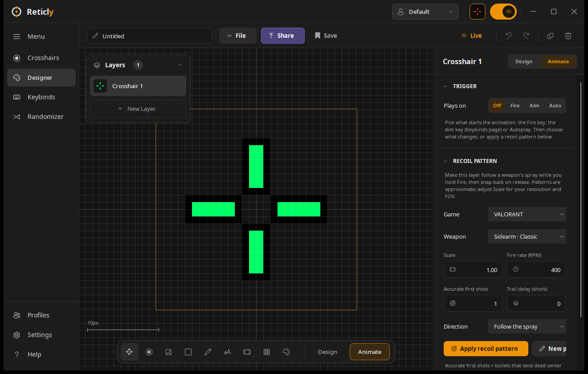Toggle the orange eye overlay switch

click(x=503, y=12)
